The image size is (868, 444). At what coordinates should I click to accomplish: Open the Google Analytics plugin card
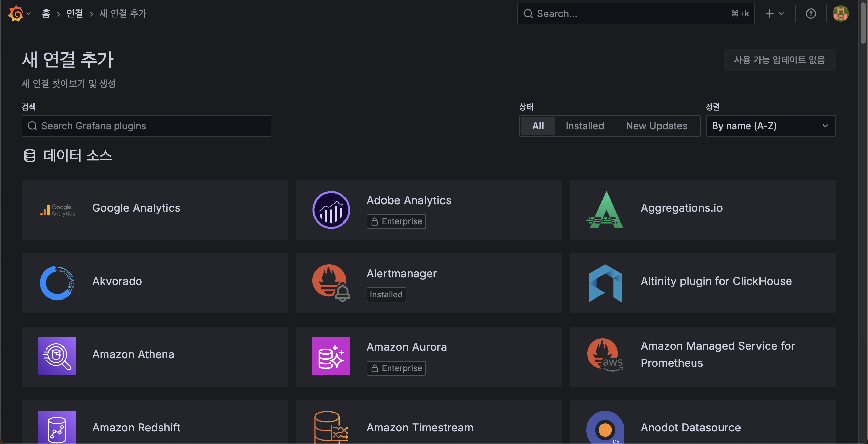(155, 210)
